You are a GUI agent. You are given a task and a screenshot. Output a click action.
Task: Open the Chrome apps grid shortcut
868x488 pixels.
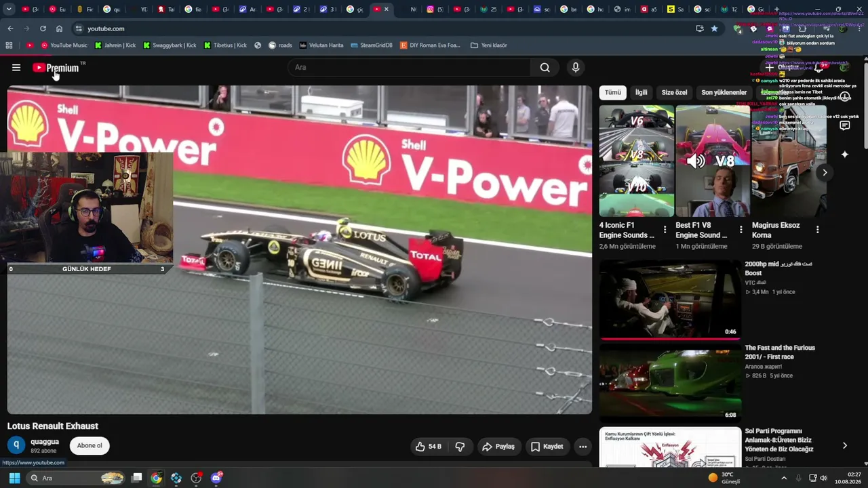(x=9, y=45)
